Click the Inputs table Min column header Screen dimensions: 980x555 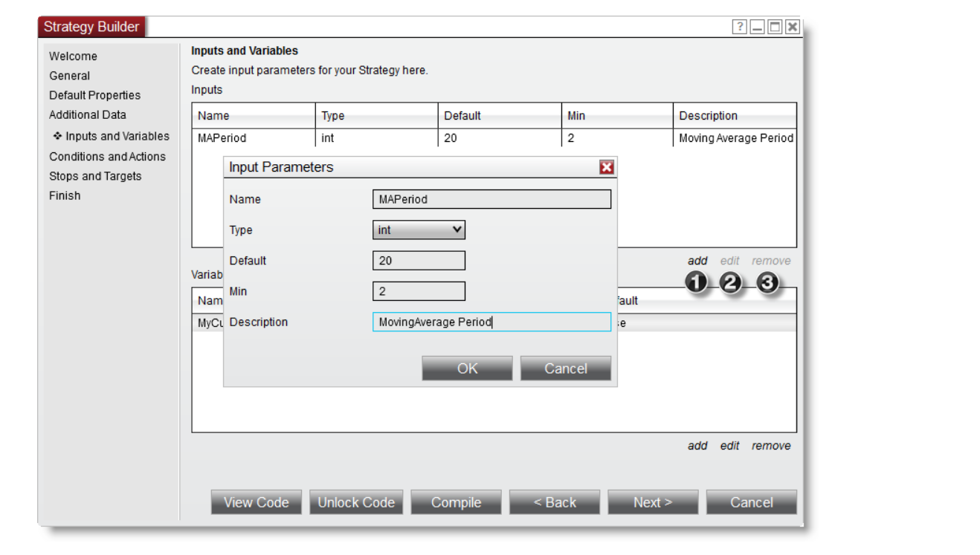[618, 116]
